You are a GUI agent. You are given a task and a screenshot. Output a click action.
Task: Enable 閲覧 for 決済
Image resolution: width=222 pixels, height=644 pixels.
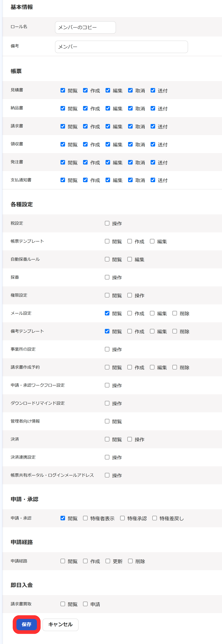click(x=107, y=439)
